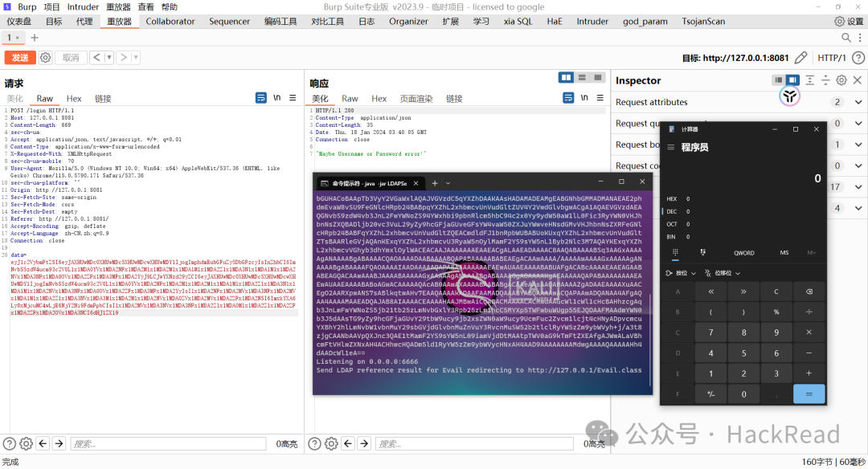This screenshot has width=868, height=469.
Task: Select combined tabbed layout icon
Action: point(598,77)
